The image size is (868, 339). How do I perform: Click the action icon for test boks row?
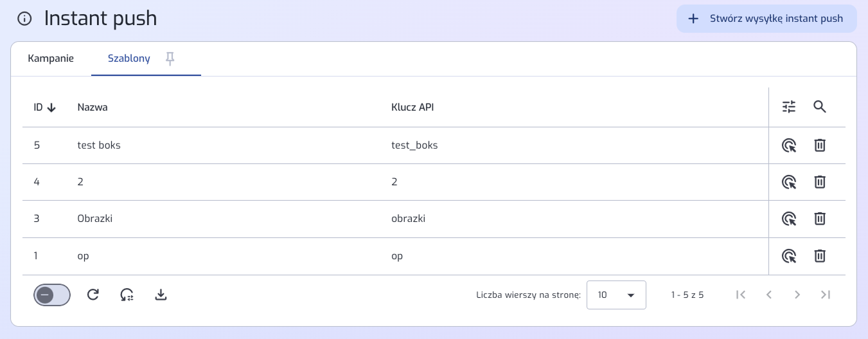pos(789,145)
